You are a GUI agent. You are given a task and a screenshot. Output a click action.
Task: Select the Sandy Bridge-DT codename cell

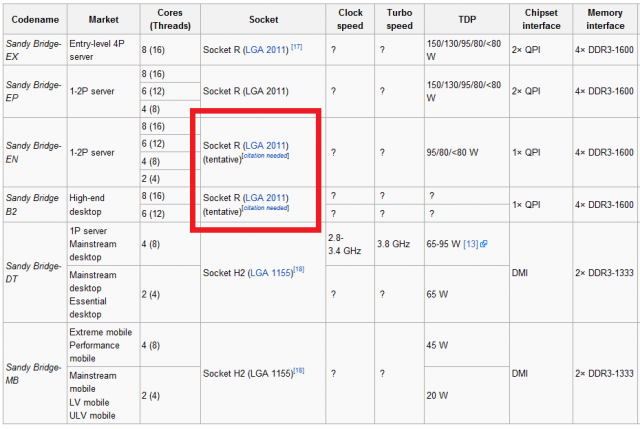35,272
